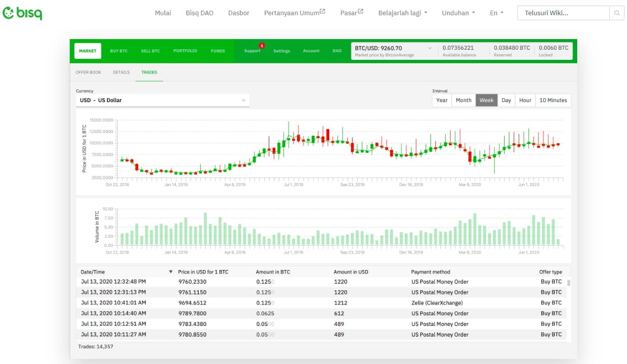This screenshot has height=364, width=627.
Task: Open the Details tab
Action: click(121, 72)
